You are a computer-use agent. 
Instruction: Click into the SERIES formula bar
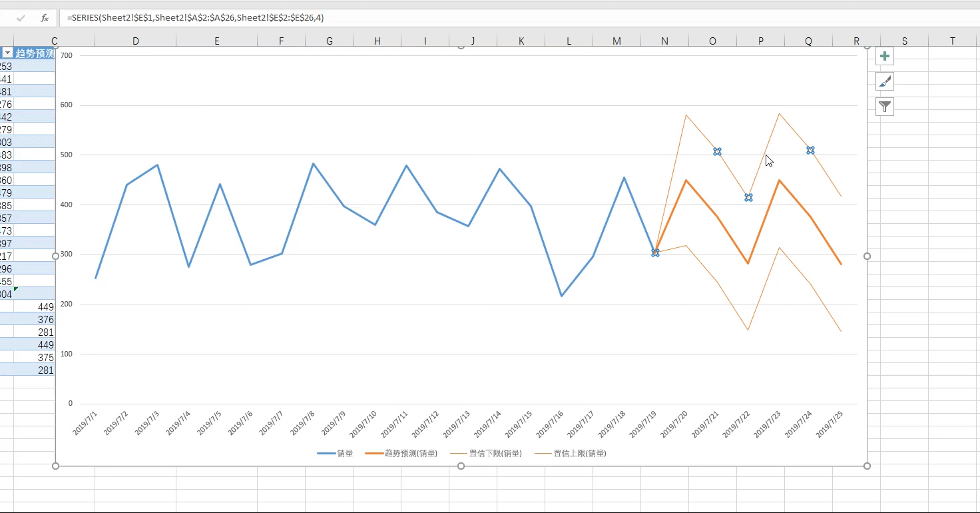(x=519, y=18)
